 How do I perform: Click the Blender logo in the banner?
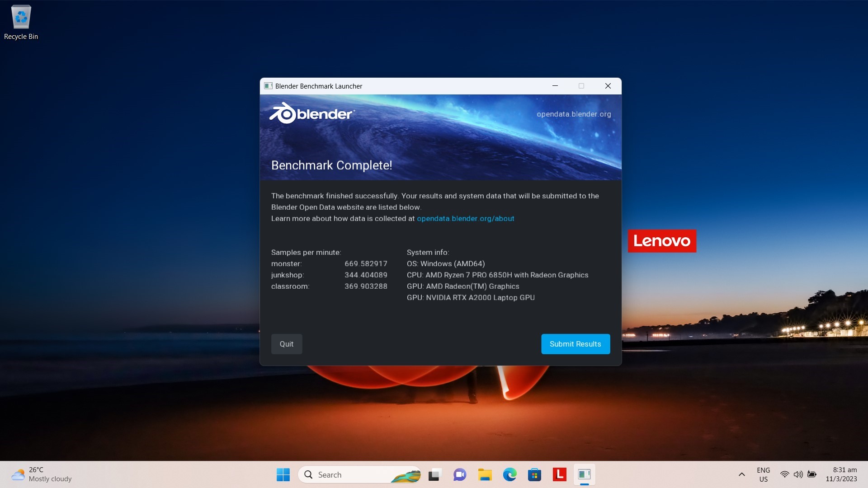(x=312, y=113)
